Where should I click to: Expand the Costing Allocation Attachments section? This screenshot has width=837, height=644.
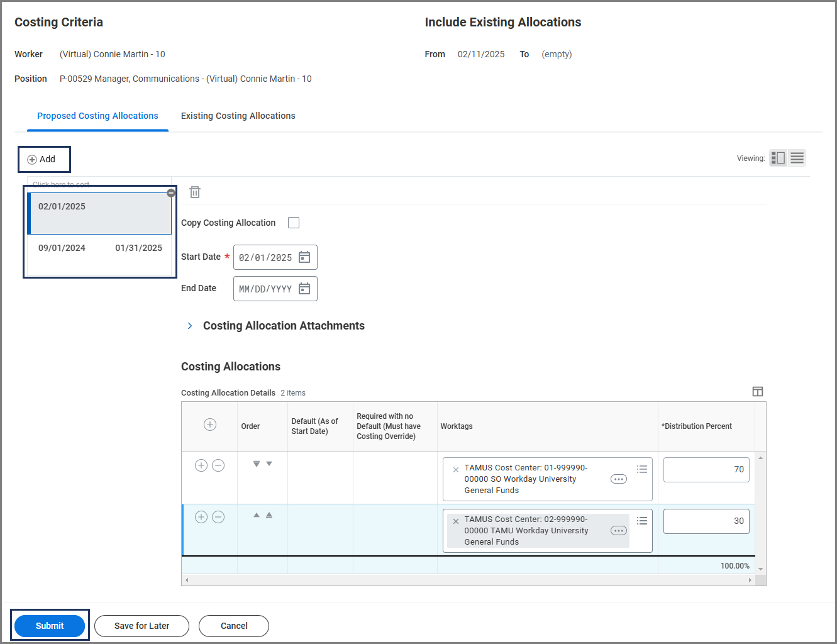coord(190,326)
